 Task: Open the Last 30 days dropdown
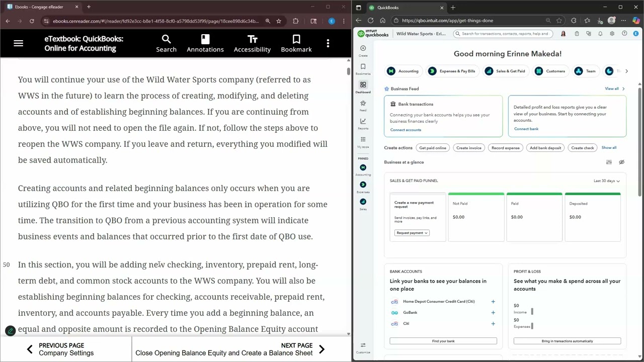[606, 181]
